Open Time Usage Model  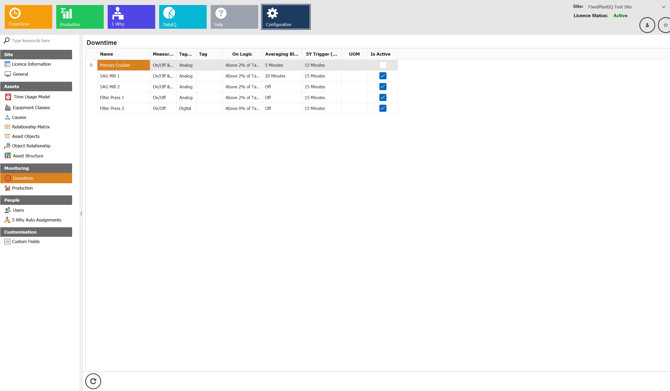[31, 97]
